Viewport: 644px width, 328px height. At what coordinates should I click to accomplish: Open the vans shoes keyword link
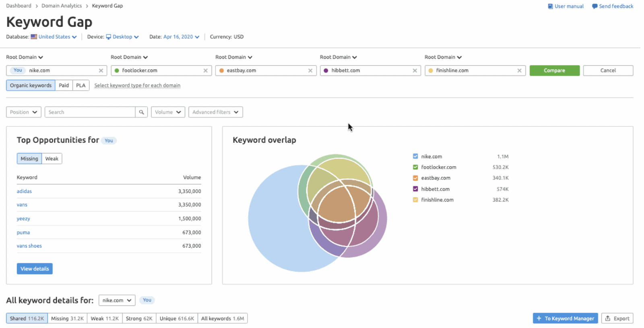pyautogui.click(x=29, y=246)
